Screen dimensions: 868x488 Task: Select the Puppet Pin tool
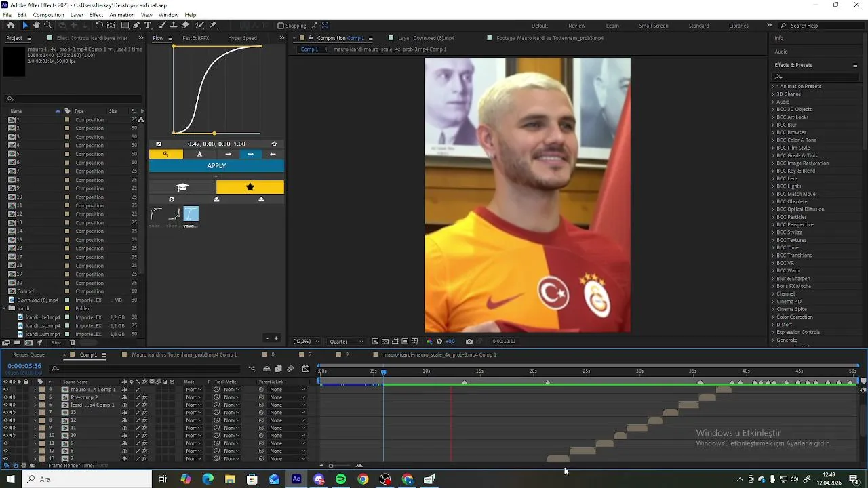213,25
